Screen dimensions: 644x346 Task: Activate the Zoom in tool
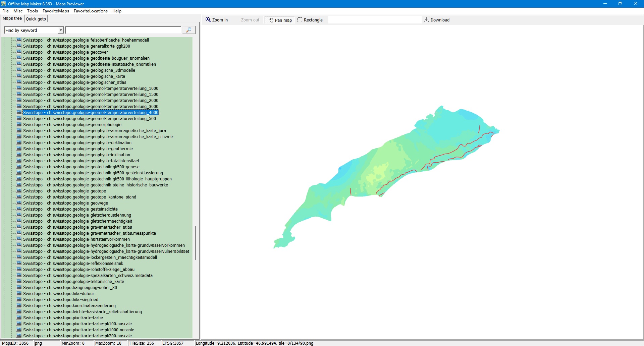click(x=217, y=20)
